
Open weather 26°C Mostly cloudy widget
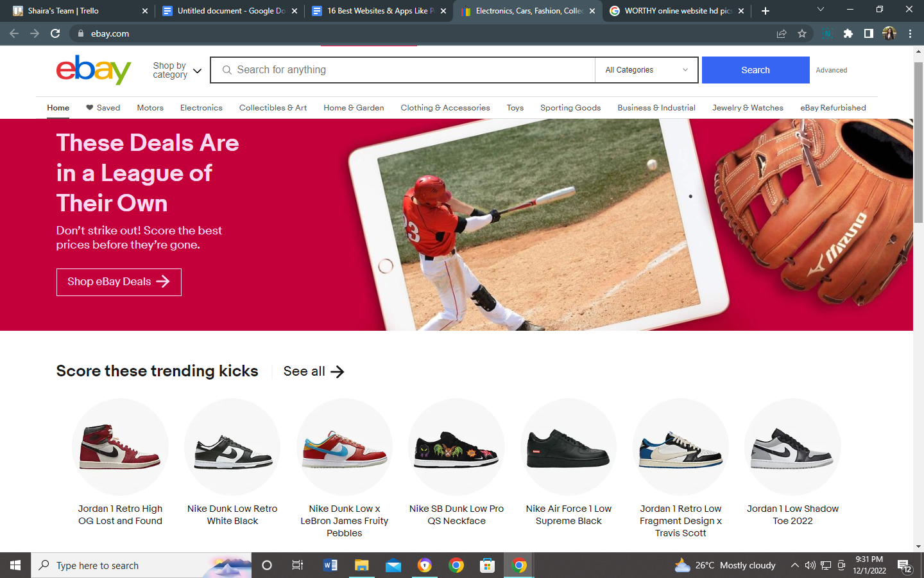click(x=725, y=565)
